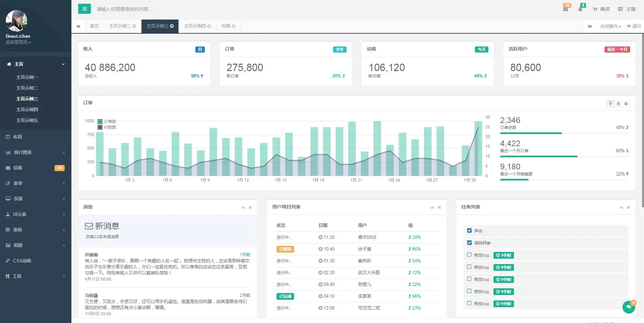
Task: Open the 超级管理员 user dropdown
Action: pos(18,42)
